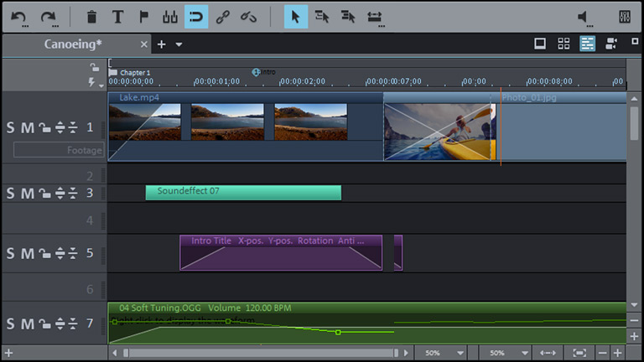Toggle the object snapping magnet icon
The height and width of the screenshot is (362, 644).
(x=196, y=17)
